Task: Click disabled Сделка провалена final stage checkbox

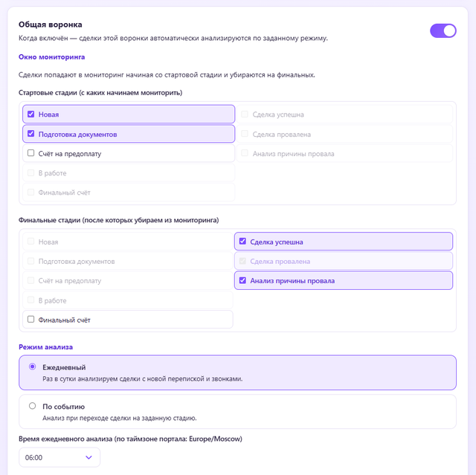Action: click(242, 261)
